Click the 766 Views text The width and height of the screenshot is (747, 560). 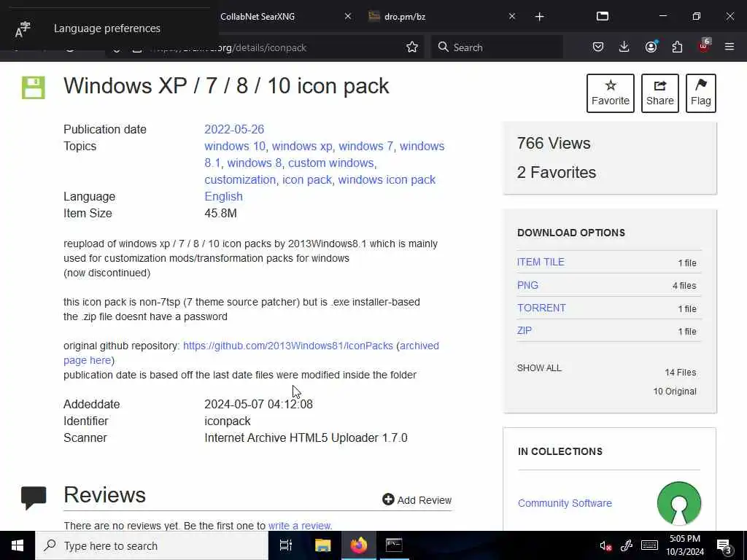tap(554, 144)
